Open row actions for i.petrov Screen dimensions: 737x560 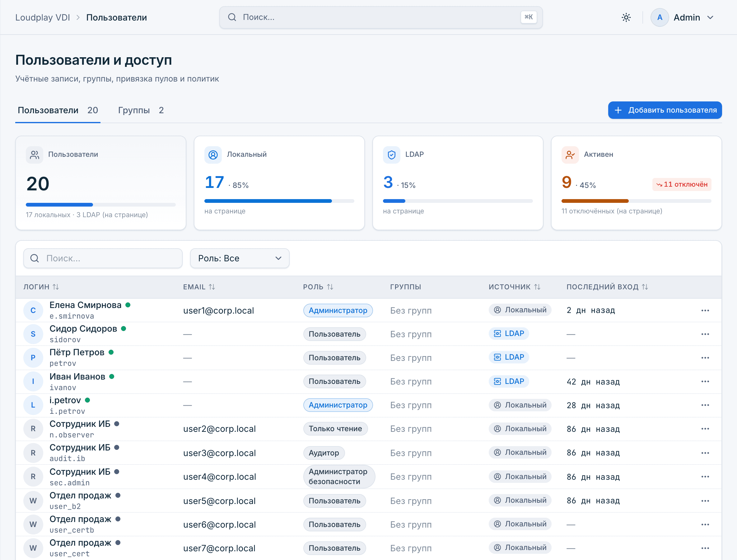click(705, 405)
